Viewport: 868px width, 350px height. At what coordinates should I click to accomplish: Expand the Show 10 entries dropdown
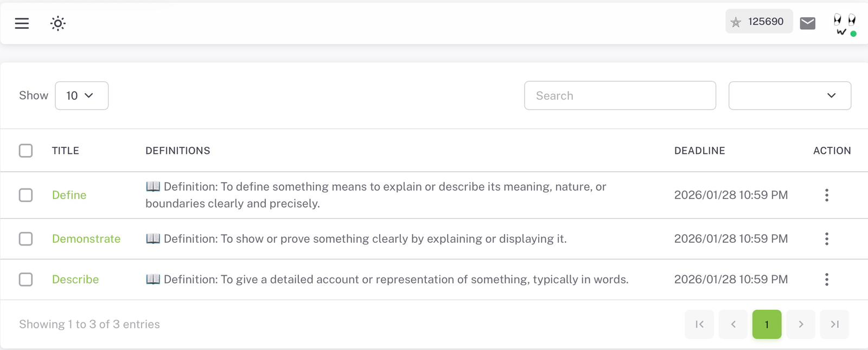click(81, 96)
